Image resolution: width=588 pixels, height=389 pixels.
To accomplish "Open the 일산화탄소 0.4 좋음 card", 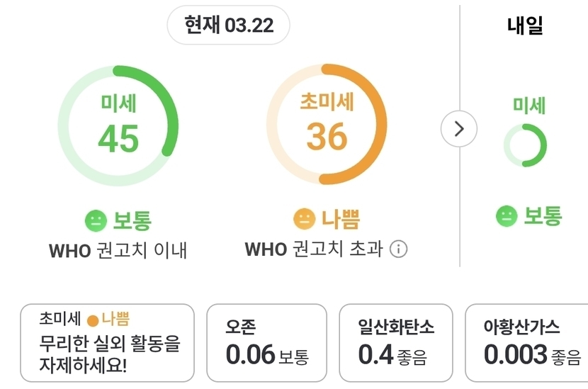I will click(396, 344).
